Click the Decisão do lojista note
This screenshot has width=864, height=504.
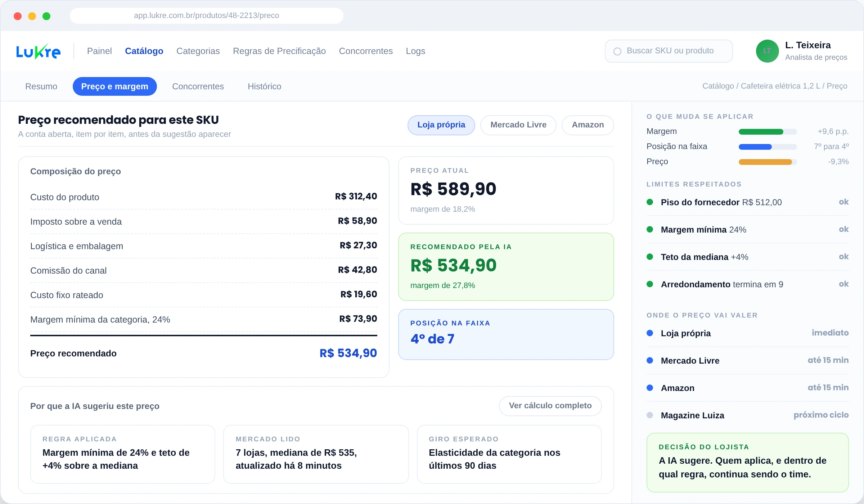pos(748,463)
